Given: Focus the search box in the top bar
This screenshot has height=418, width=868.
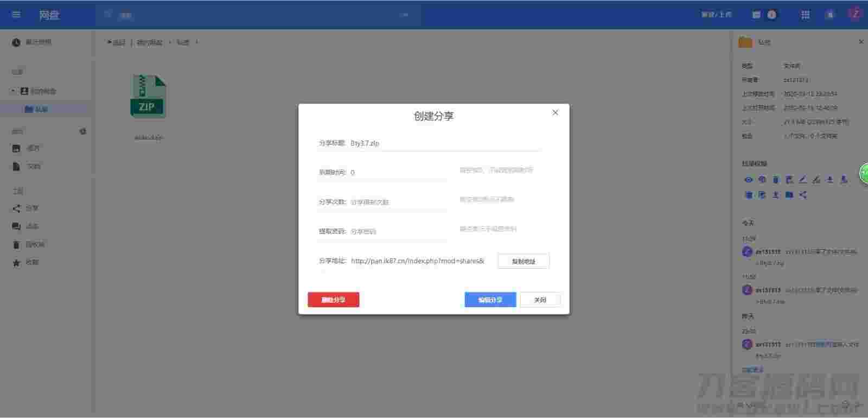Looking at the screenshot, I should (258, 15).
